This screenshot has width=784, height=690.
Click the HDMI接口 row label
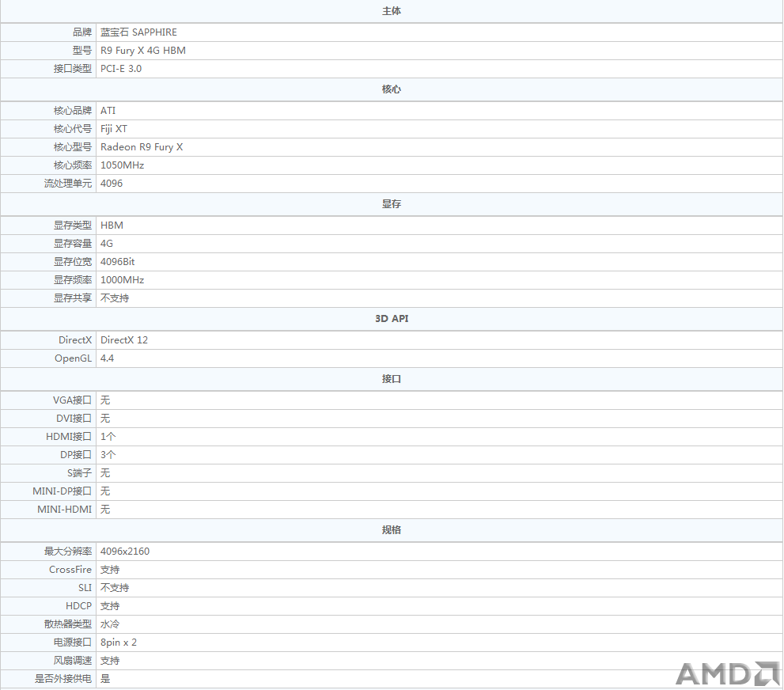pos(69,437)
